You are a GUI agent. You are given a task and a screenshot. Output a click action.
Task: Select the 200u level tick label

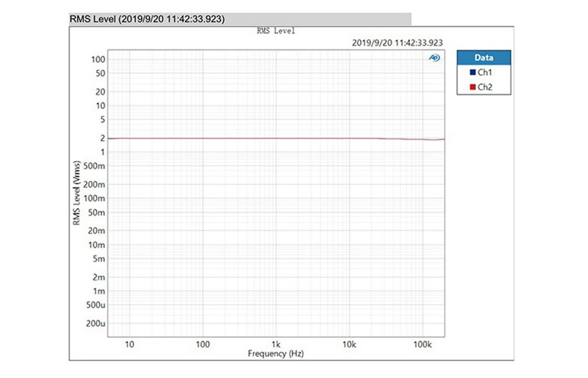[96, 323]
